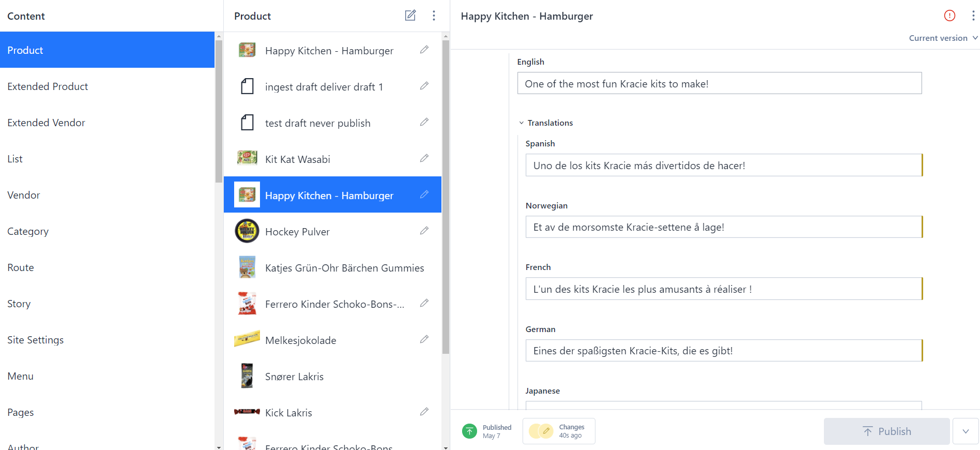Open the publish options dropdown arrow

click(965, 431)
